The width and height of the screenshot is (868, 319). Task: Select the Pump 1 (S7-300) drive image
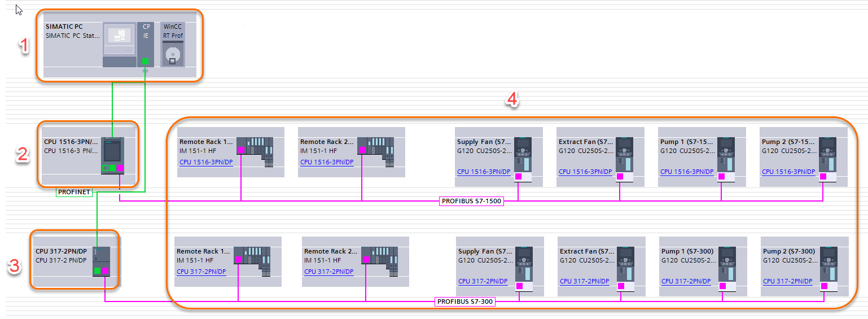point(727,270)
